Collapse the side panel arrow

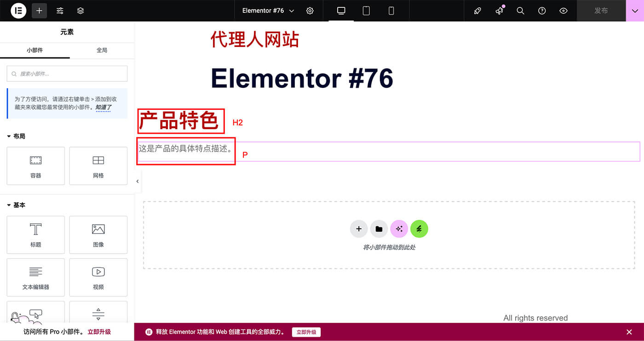click(138, 182)
